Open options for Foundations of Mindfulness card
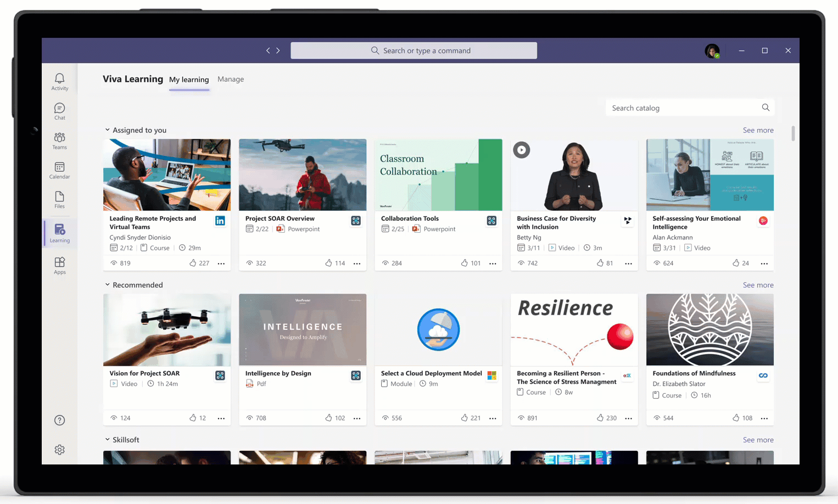Viewport: 838px width, 504px height. click(764, 418)
